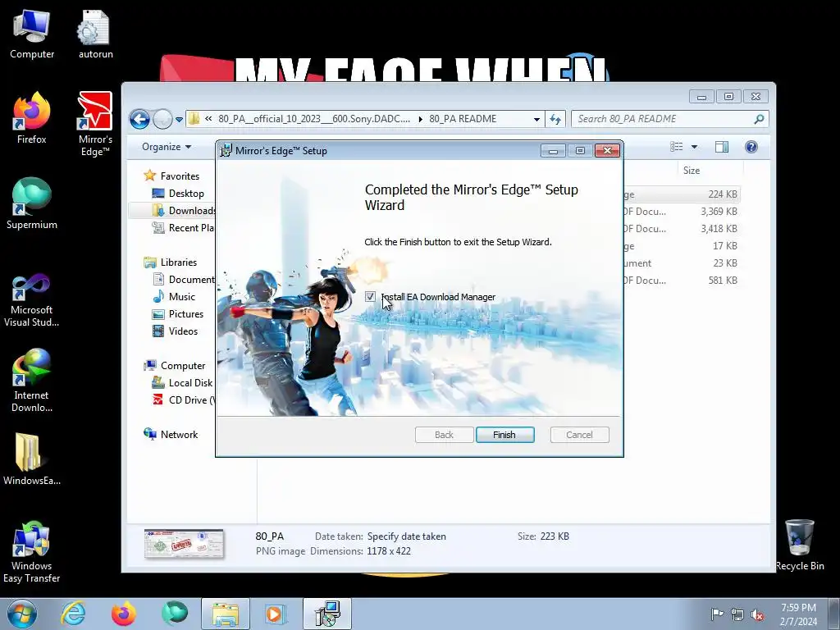Open Supermium desktop shortcut
Viewport: 840px width, 630px height.
coord(32,204)
